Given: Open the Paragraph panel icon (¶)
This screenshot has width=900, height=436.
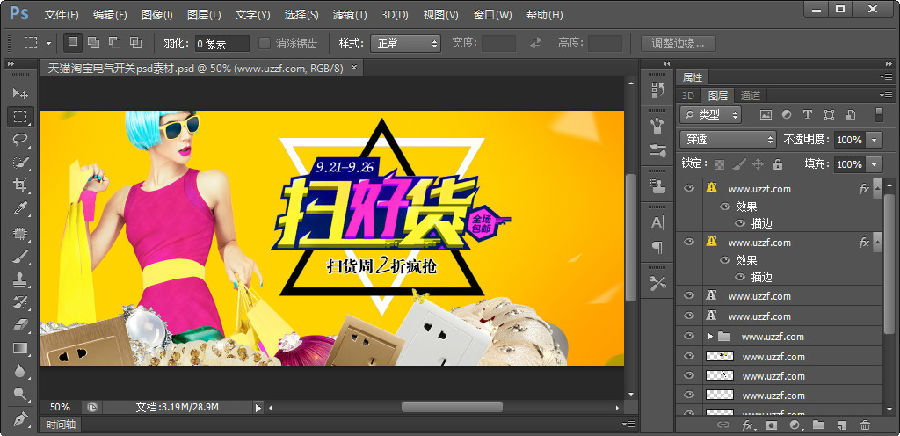Looking at the screenshot, I should [x=658, y=247].
